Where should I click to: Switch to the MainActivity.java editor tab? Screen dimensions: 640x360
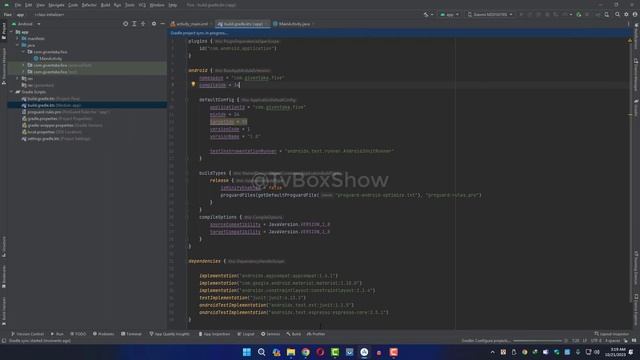tap(292, 24)
